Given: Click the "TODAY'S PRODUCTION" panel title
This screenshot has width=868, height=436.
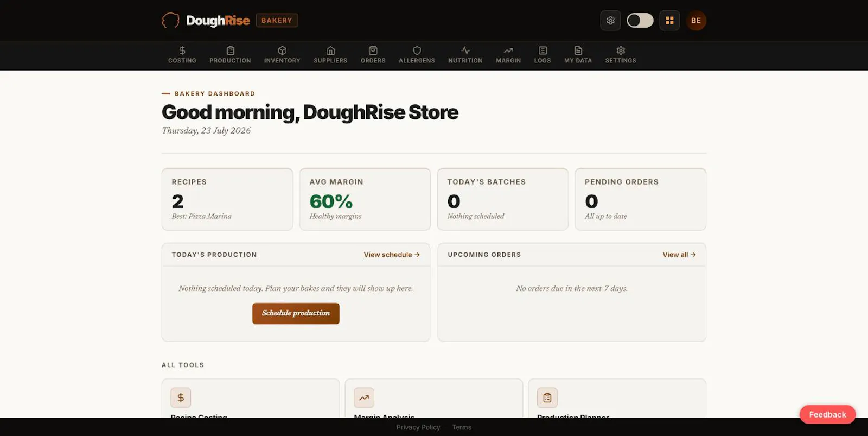Looking at the screenshot, I should tap(214, 255).
